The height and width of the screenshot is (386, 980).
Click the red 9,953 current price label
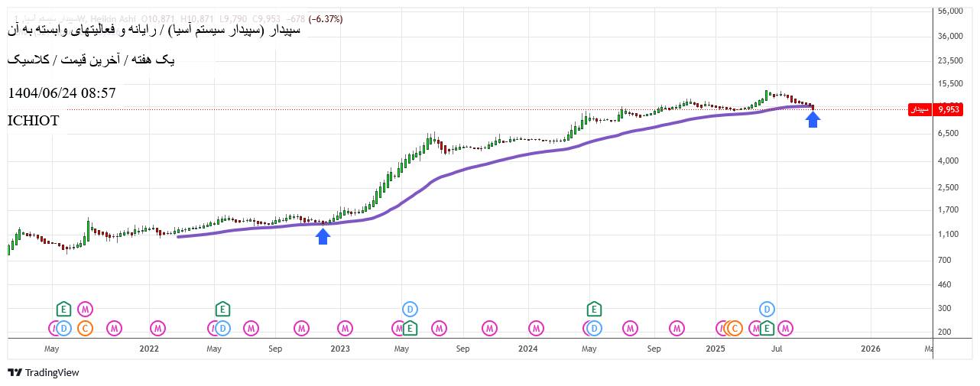[x=935, y=109]
